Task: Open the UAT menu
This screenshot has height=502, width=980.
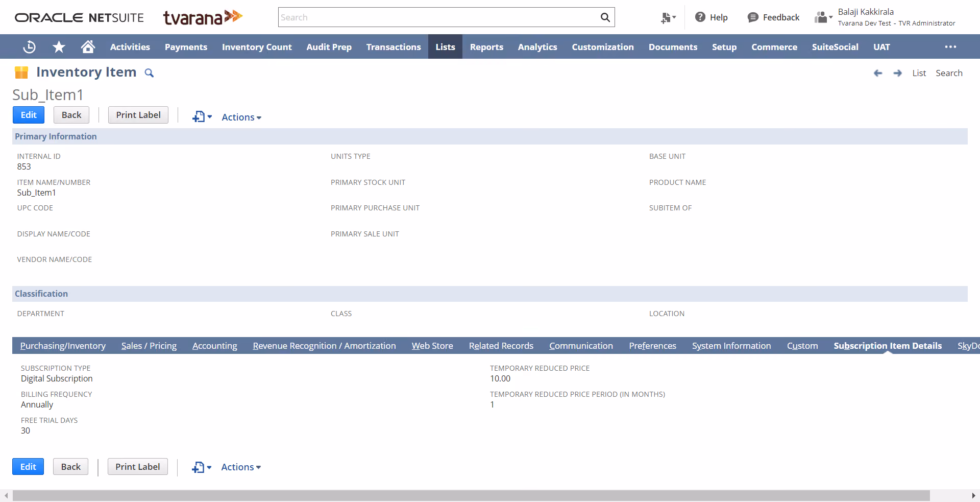Action: click(x=881, y=47)
